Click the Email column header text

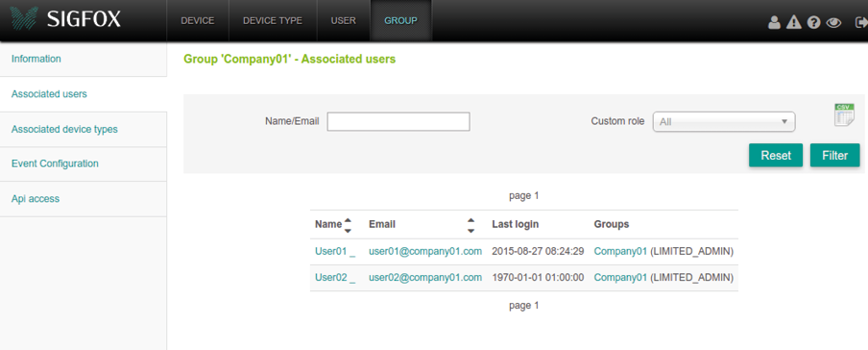point(382,225)
